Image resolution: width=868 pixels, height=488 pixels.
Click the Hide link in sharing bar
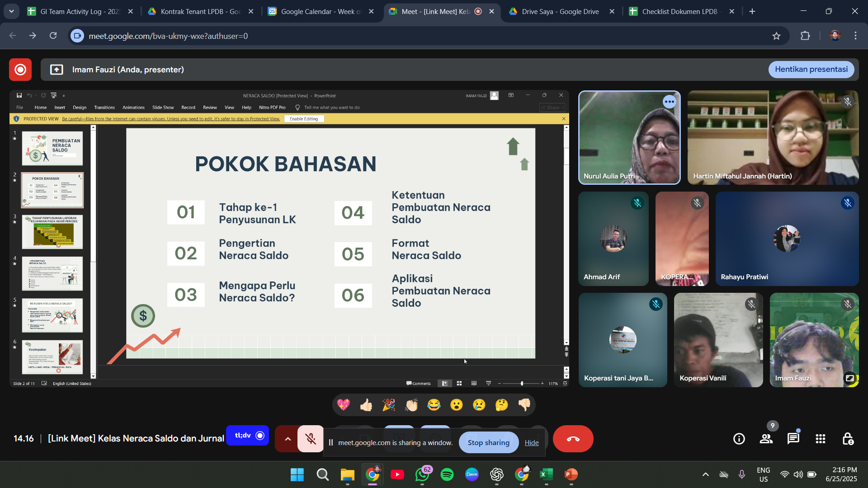click(x=532, y=443)
